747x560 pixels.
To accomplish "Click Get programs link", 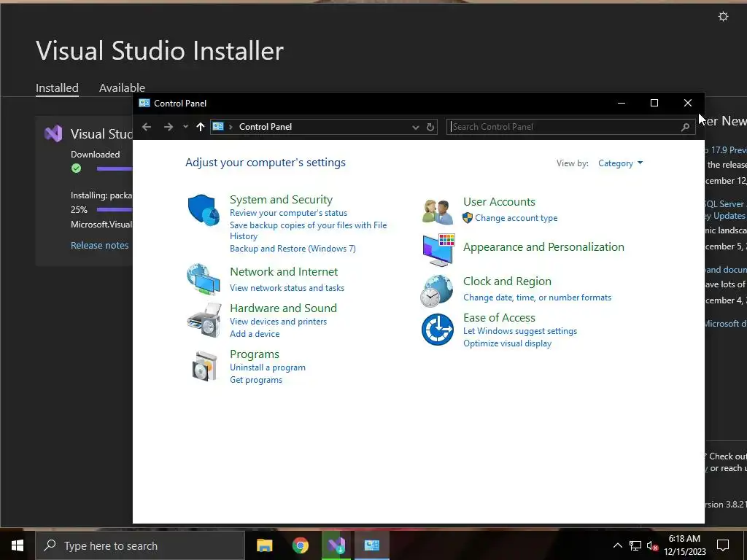I will [256, 380].
